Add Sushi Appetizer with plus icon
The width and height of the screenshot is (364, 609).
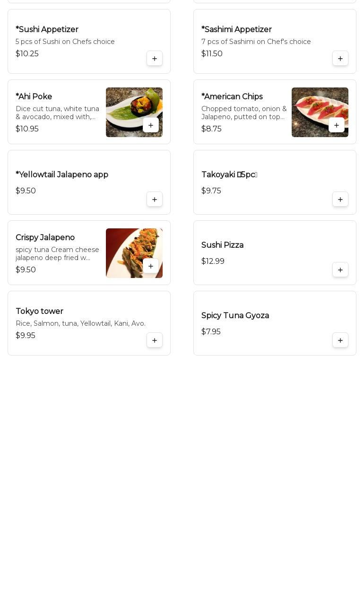point(155,59)
